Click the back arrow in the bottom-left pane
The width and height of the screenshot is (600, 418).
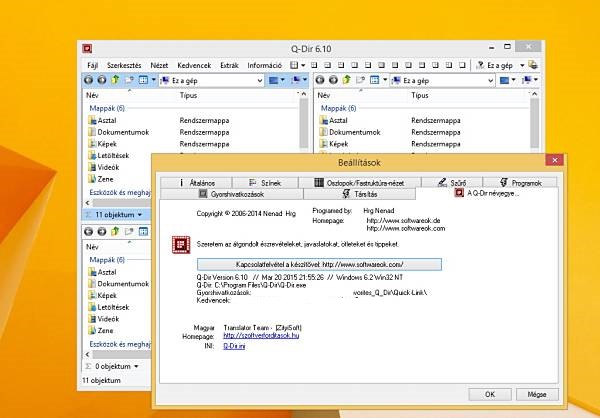(88, 231)
